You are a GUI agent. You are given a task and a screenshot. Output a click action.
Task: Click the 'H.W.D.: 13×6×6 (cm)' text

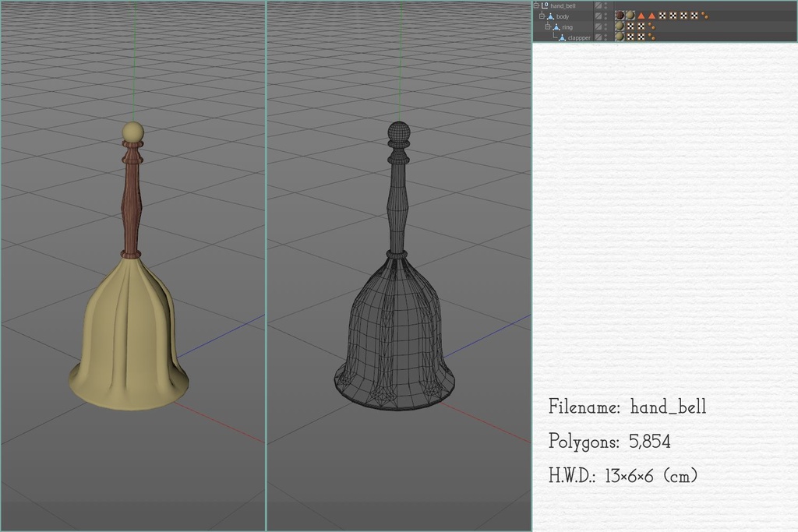tap(623, 476)
